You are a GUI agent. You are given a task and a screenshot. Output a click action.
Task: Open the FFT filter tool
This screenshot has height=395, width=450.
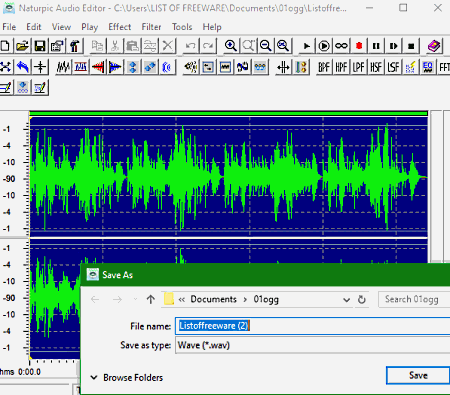click(444, 67)
